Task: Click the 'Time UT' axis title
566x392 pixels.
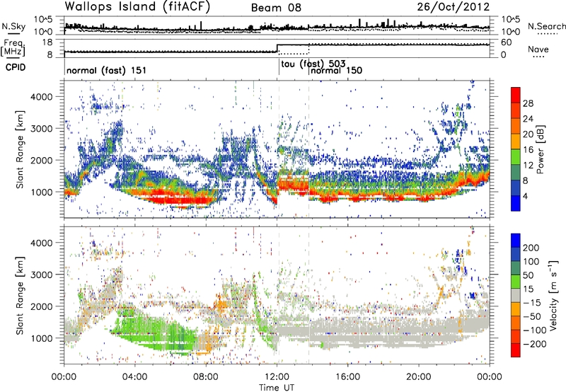Action: [277, 388]
